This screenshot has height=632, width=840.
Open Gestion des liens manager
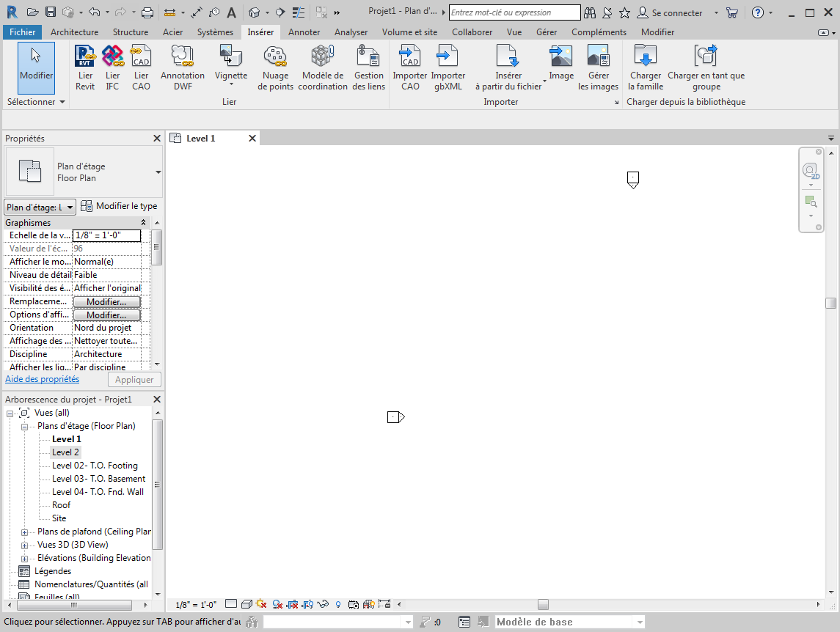[x=368, y=67]
